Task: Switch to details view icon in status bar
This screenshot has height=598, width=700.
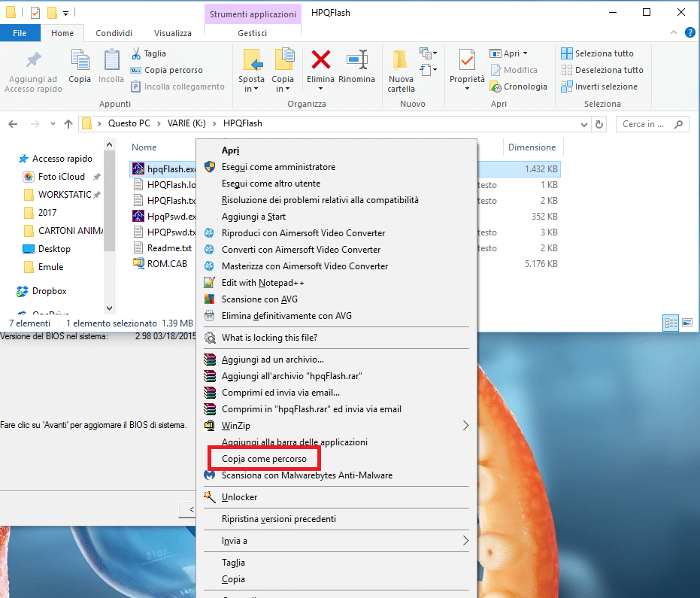Action: (671, 323)
